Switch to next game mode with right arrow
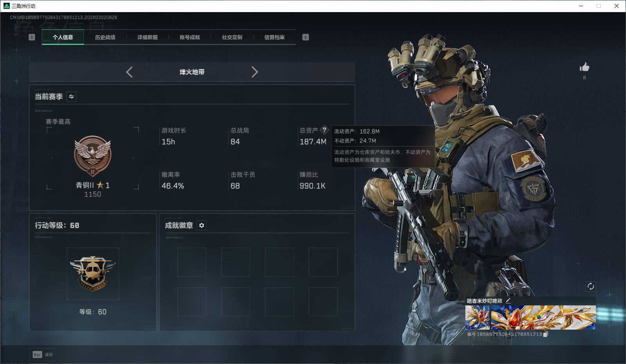 click(255, 72)
